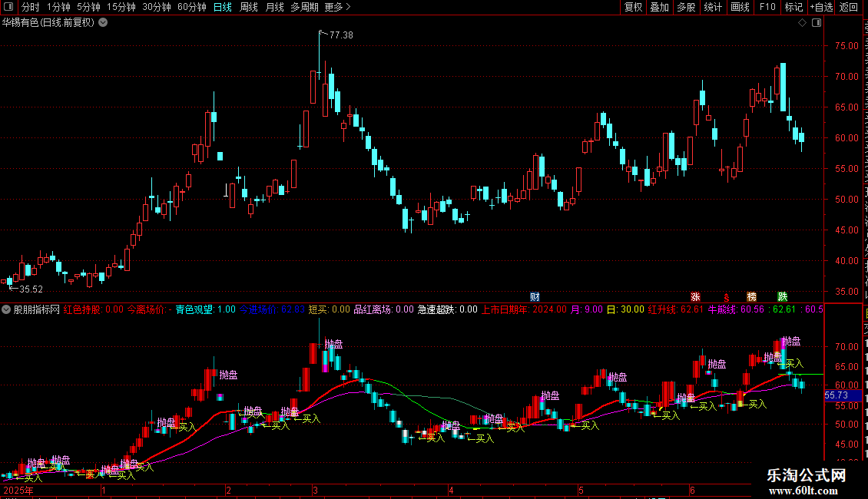Screen dimensions: 868x499
Task: Open 多周期 multi-period view
Action: coord(304,7)
